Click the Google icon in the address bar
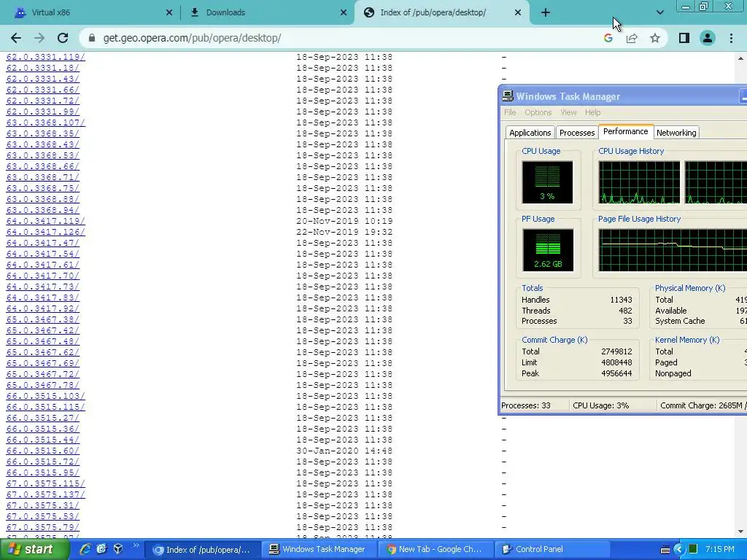Image resolution: width=747 pixels, height=560 pixels. coord(608,38)
